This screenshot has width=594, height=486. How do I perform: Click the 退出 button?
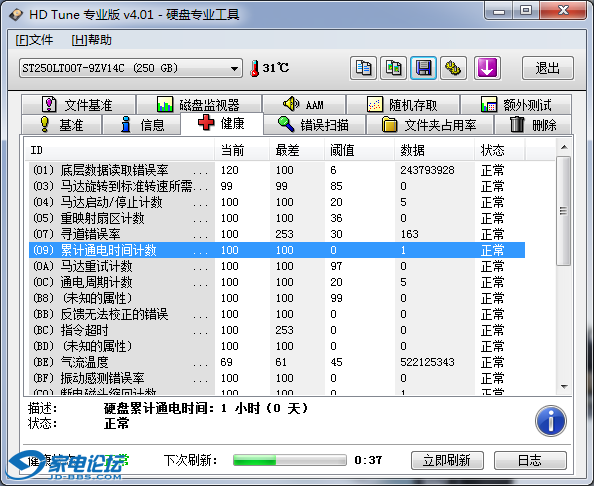(548, 68)
